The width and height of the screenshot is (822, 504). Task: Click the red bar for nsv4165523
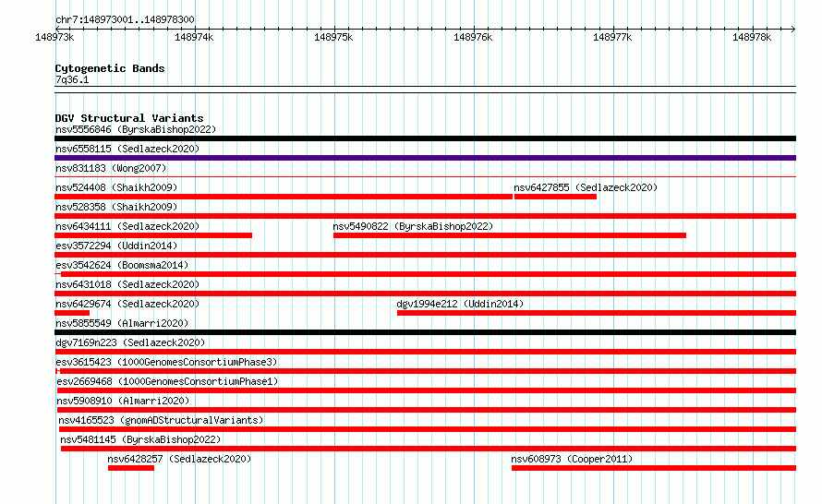(428, 429)
